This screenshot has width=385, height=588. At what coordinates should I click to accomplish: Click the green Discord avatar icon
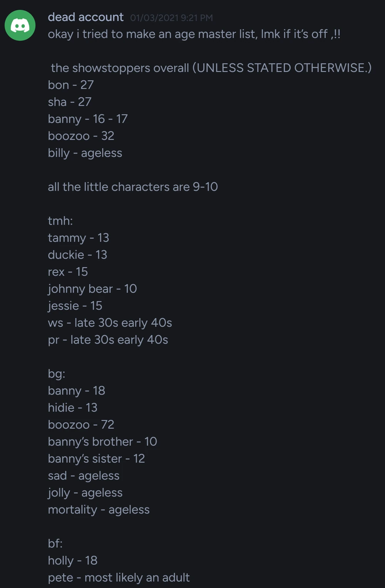tap(20, 25)
